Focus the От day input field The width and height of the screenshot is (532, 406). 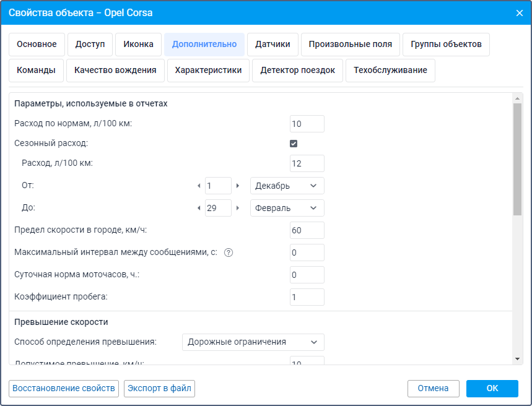tap(218, 186)
